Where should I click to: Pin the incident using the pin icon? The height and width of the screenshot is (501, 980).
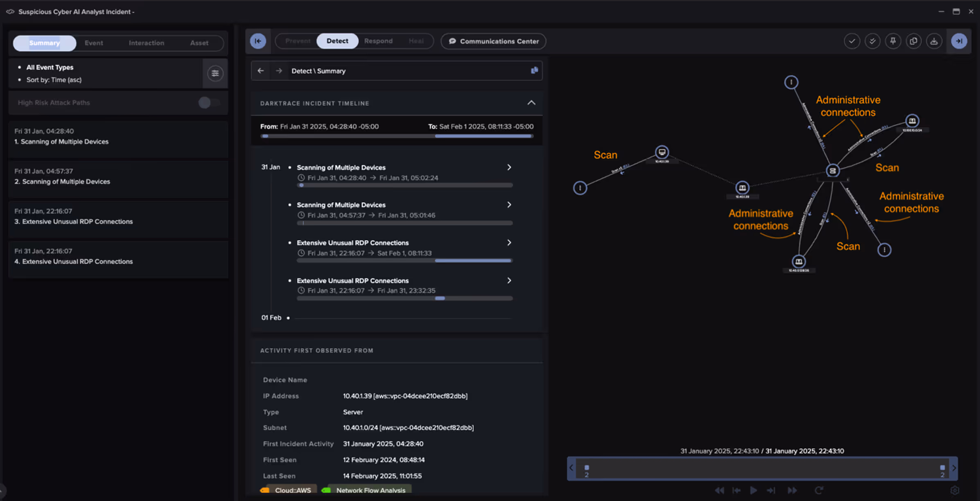[893, 41]
